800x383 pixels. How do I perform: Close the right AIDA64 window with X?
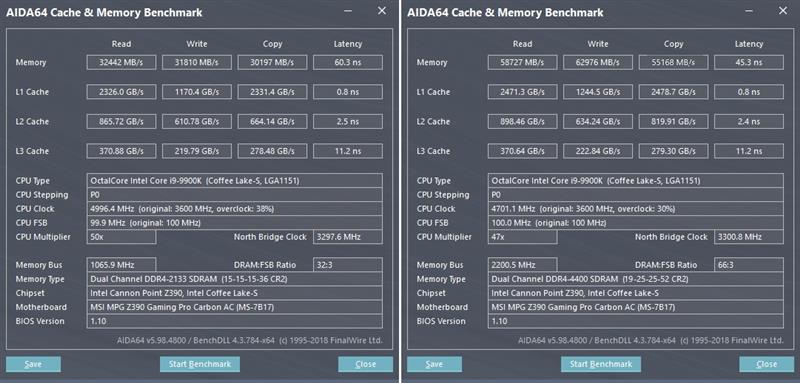[x=783, y=11]
